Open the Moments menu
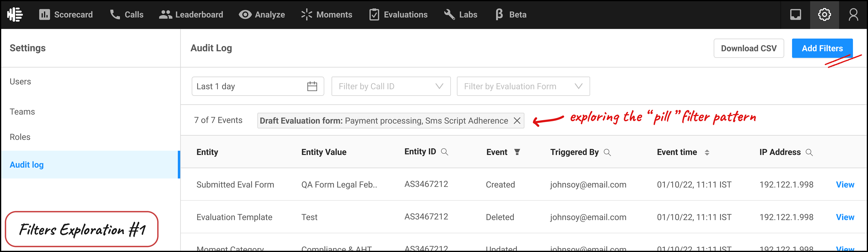This screenshot has height=252, width=868. (326, 14)
